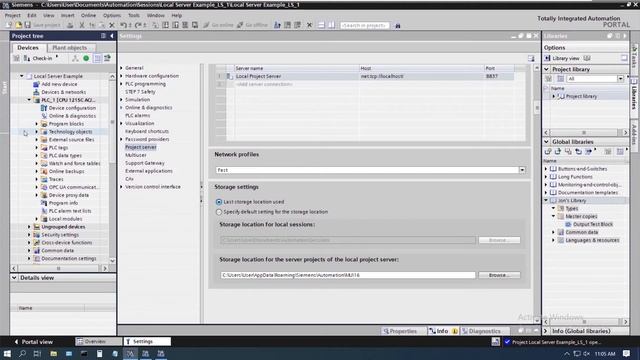Click the Cut scissors icon
640x360 pixels.
[x=82, y=25]
